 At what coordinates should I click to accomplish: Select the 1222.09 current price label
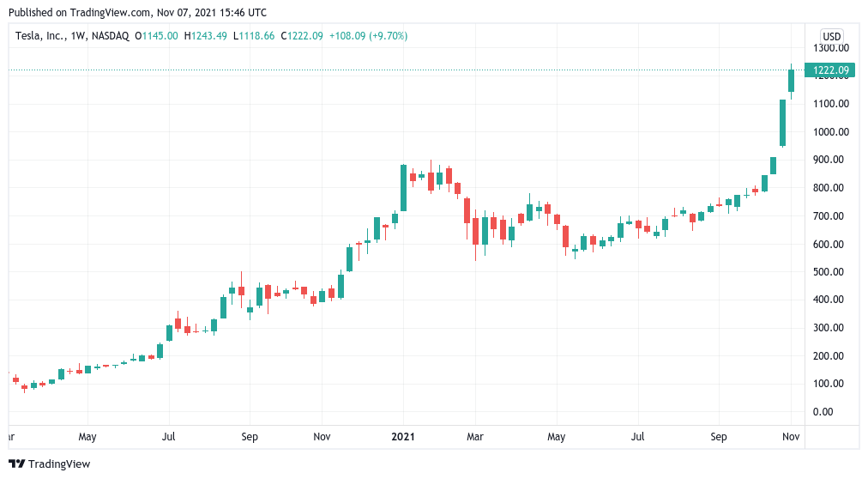[x=829, y=70]
